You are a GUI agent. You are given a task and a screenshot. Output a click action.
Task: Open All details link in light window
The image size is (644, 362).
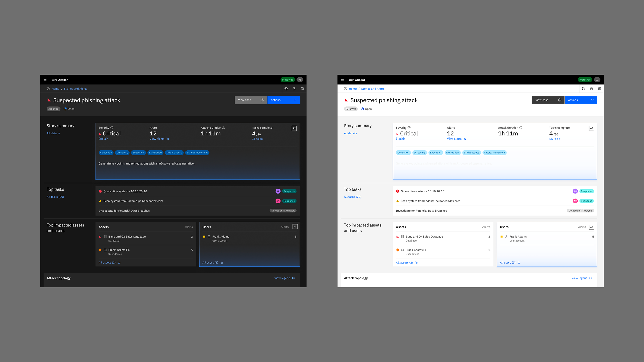(350, 133)
